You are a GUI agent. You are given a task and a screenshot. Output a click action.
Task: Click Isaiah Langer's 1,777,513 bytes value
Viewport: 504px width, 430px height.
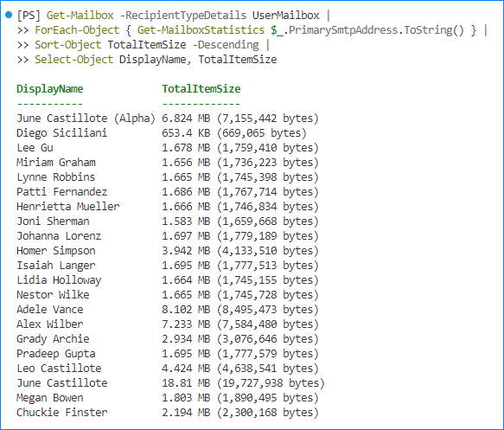pos(268,266)
